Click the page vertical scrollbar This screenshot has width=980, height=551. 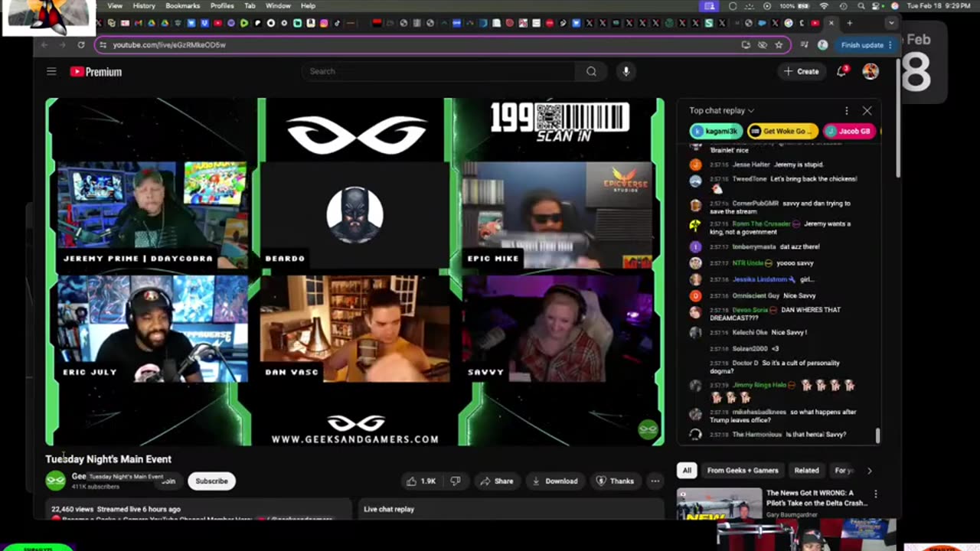(898, 119)
